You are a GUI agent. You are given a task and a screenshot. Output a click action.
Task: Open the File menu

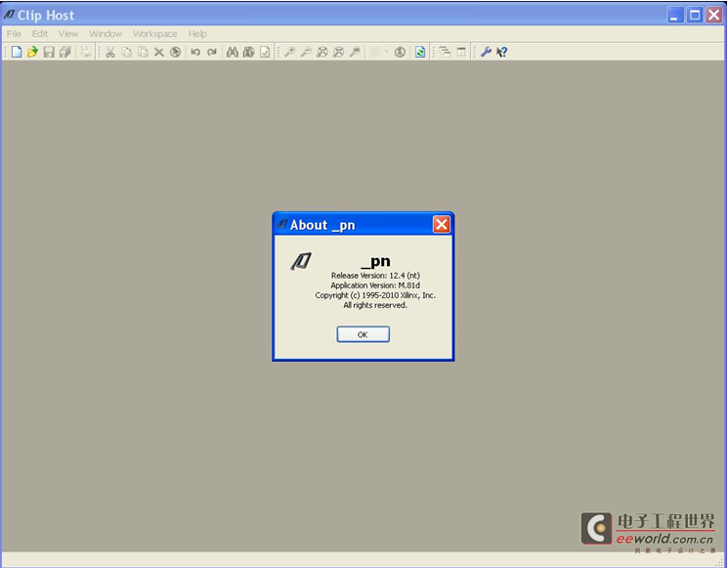[14, 34]
